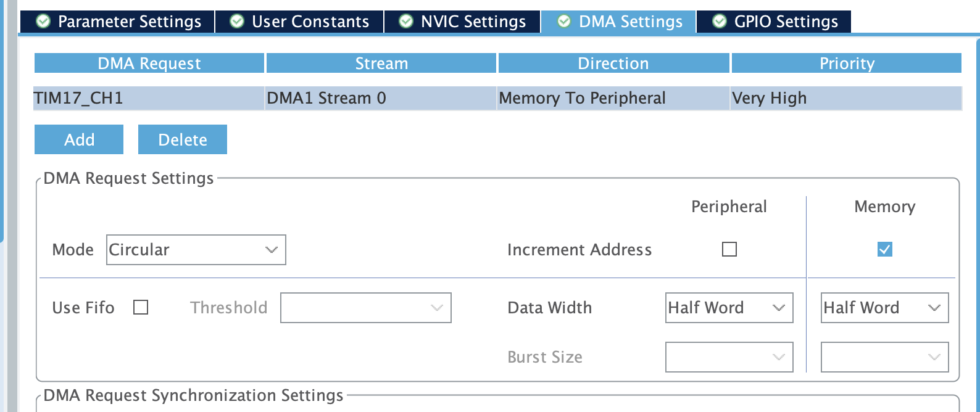Select the TIM17_CH1 DMA request row
The image size is (980, 412).
pyautogui.click(x=148, y=98)
